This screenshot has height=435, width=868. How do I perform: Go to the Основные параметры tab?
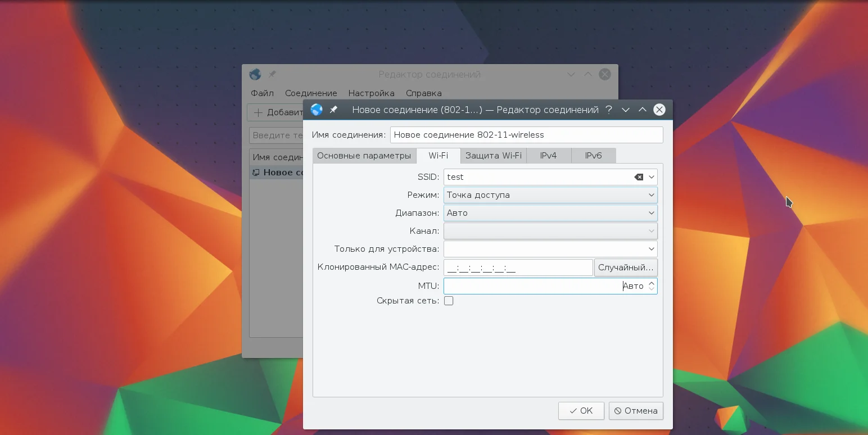click(364, 156)
